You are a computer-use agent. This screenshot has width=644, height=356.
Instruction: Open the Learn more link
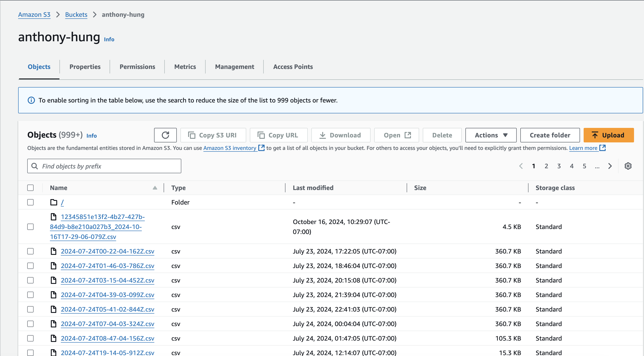point(583,148)
